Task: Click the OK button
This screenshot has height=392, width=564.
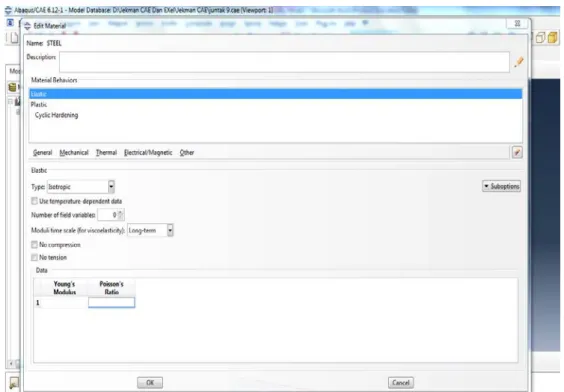Action: pos(150,383)
